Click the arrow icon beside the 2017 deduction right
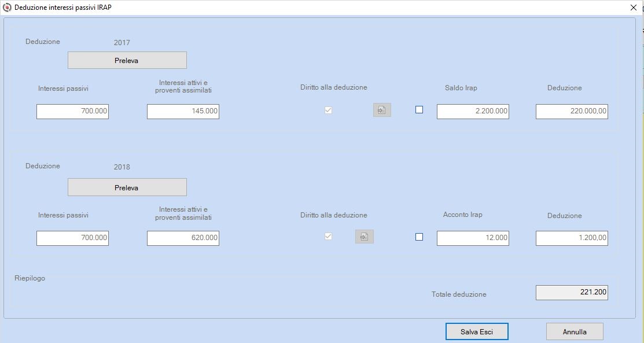 (x=382, y=110)
